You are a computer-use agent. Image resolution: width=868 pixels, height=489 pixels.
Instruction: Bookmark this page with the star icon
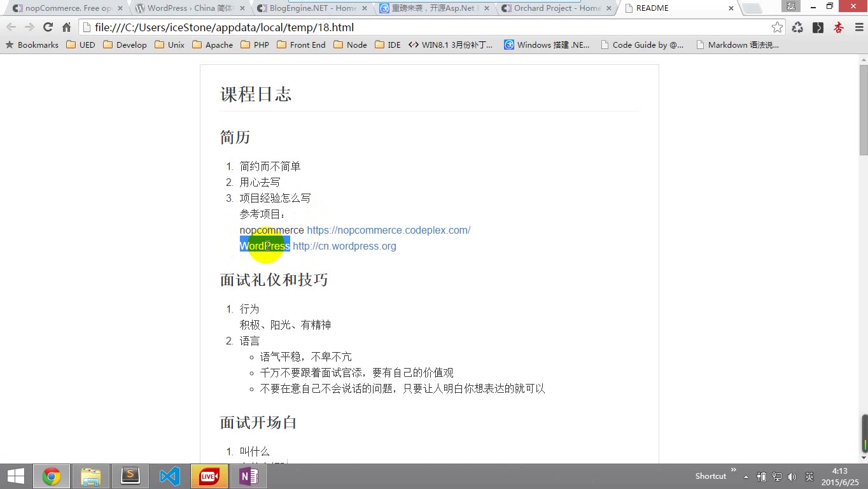[x=777, y=27]
